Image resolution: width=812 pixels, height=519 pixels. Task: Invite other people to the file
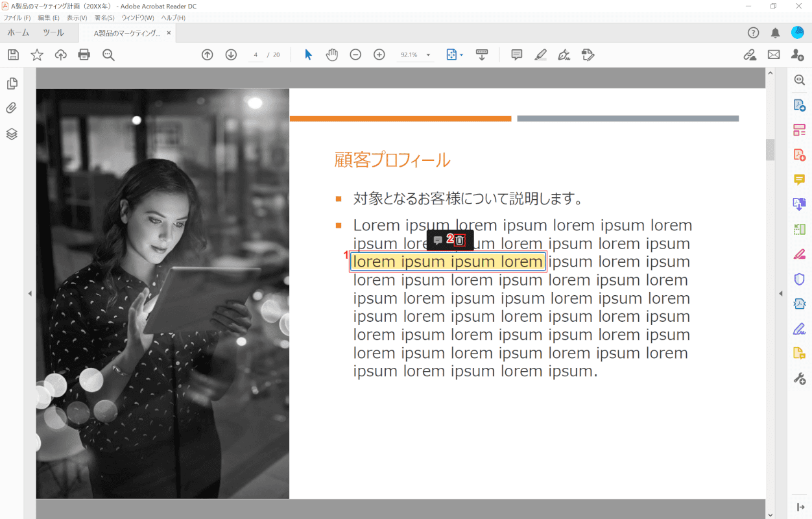click(x=798, y=55)
